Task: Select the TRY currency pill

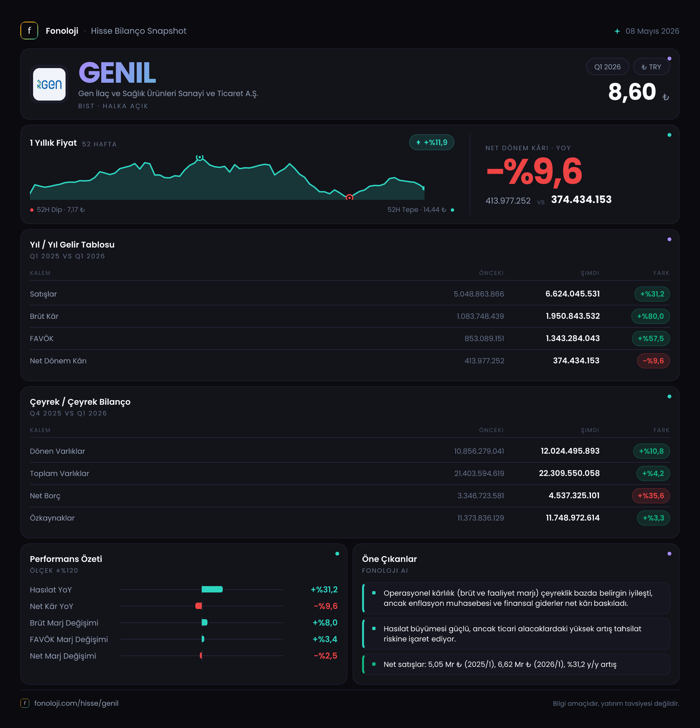Action: pos(651,67)
